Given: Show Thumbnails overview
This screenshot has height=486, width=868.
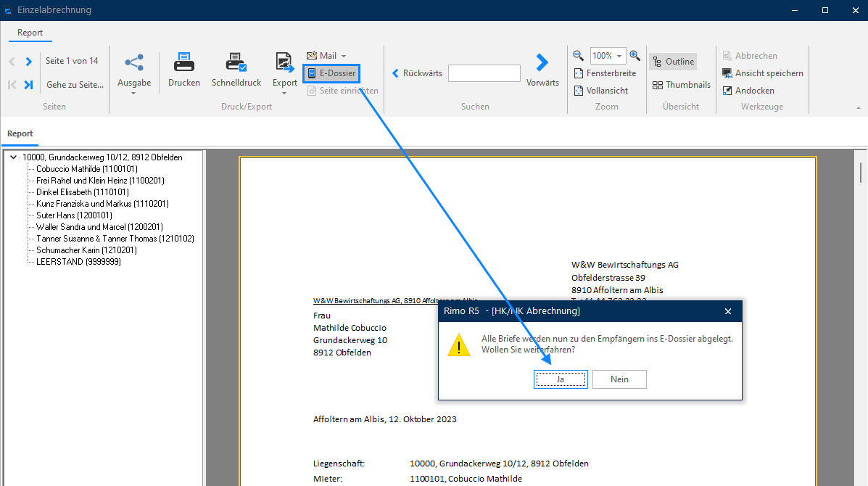Looking at the screenshot, I should click(x=682, y=85).
